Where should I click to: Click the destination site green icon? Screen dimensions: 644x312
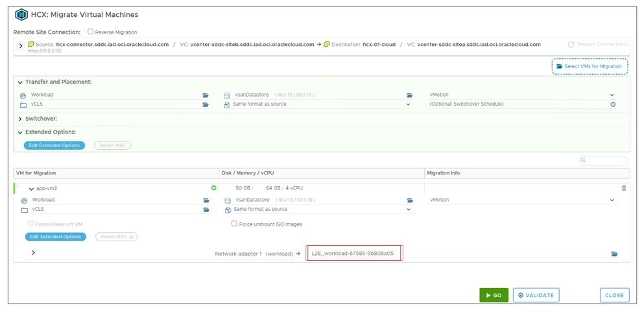pos(326,44)
